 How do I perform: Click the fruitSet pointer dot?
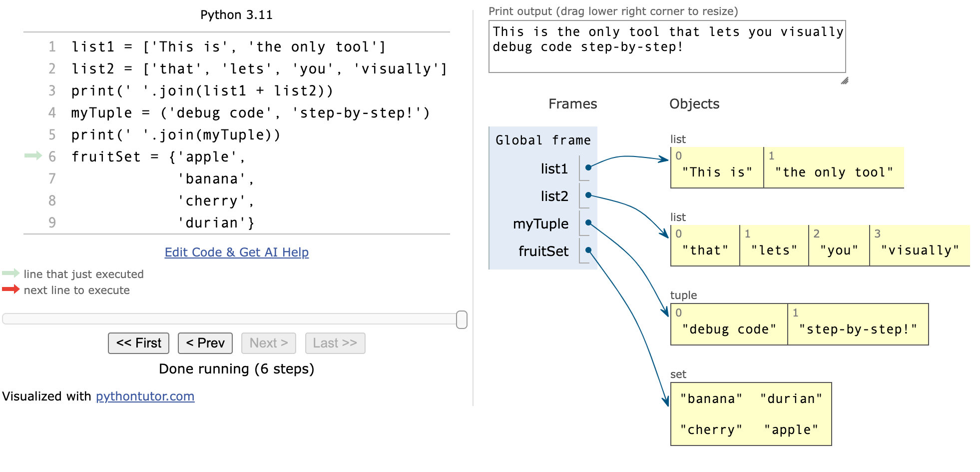(588, 250)
